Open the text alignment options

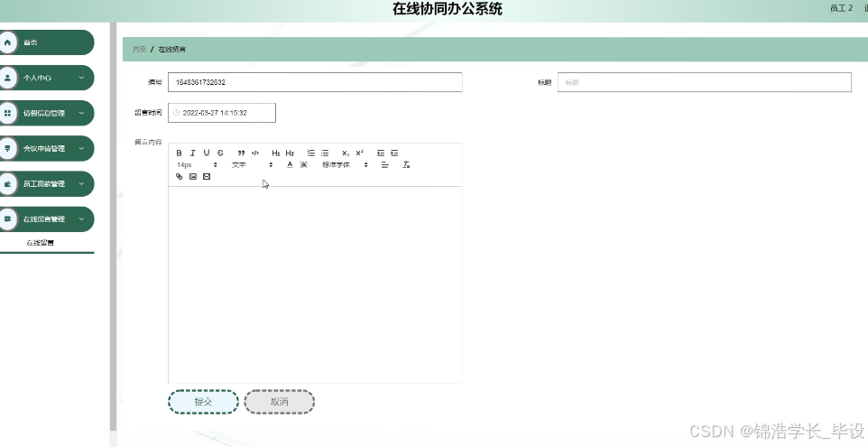click(384, 164)
